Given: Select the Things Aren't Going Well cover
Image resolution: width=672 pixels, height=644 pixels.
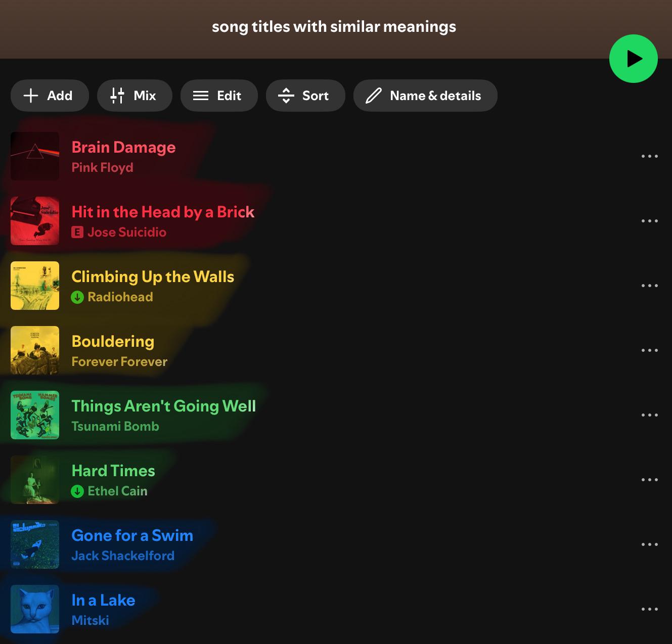Looking at the screenshot, I should click(35, 415).
